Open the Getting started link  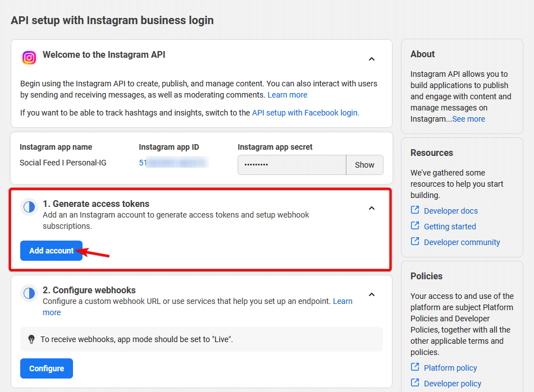pos(450,227)
